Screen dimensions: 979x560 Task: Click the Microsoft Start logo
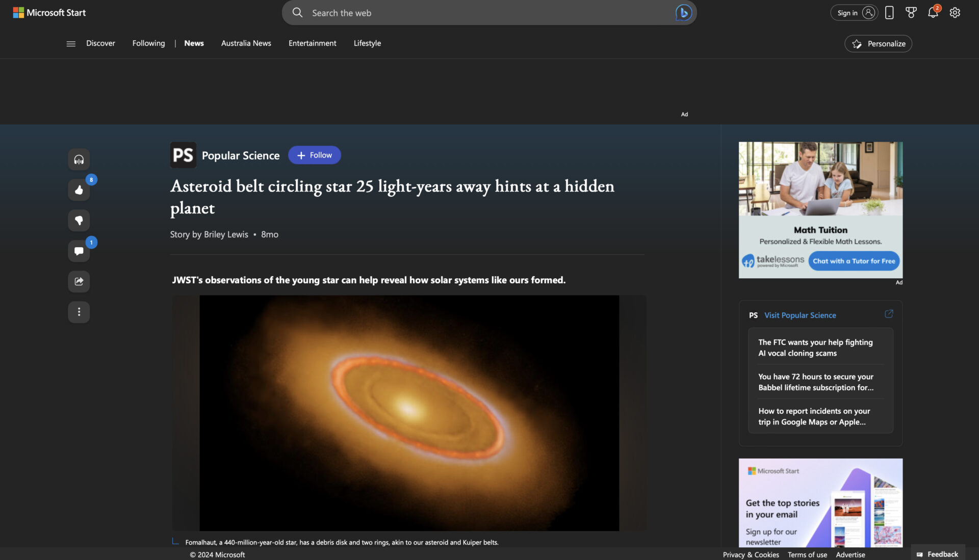pyautogui.click(x=49, y=13)
